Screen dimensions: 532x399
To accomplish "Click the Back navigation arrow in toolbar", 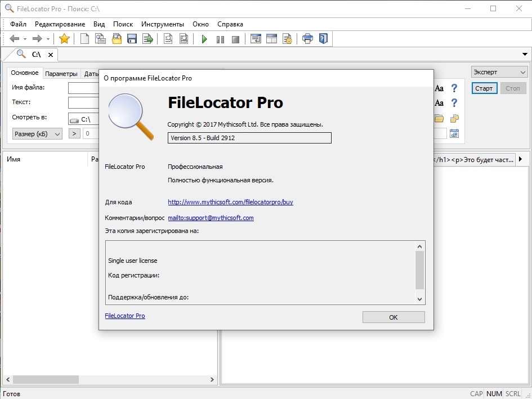I will coord(14,39).
